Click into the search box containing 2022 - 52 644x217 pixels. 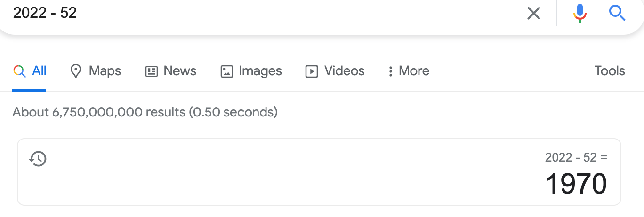[x=264, y=13]
